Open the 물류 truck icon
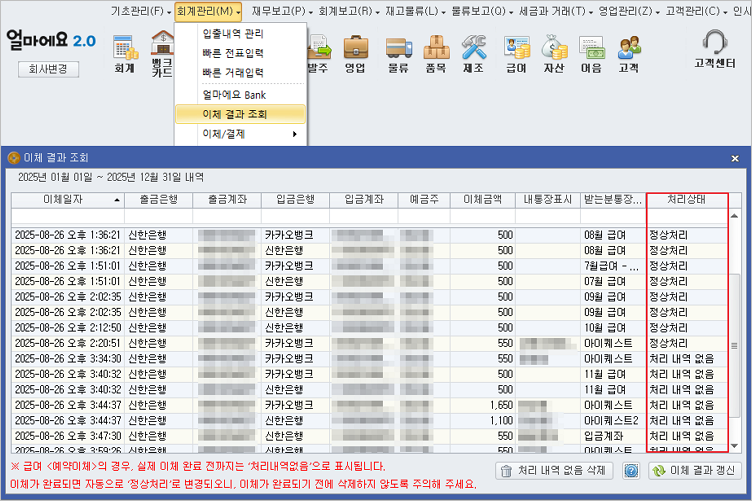Viewport: 752px width, 501px height. coord(398,52)
